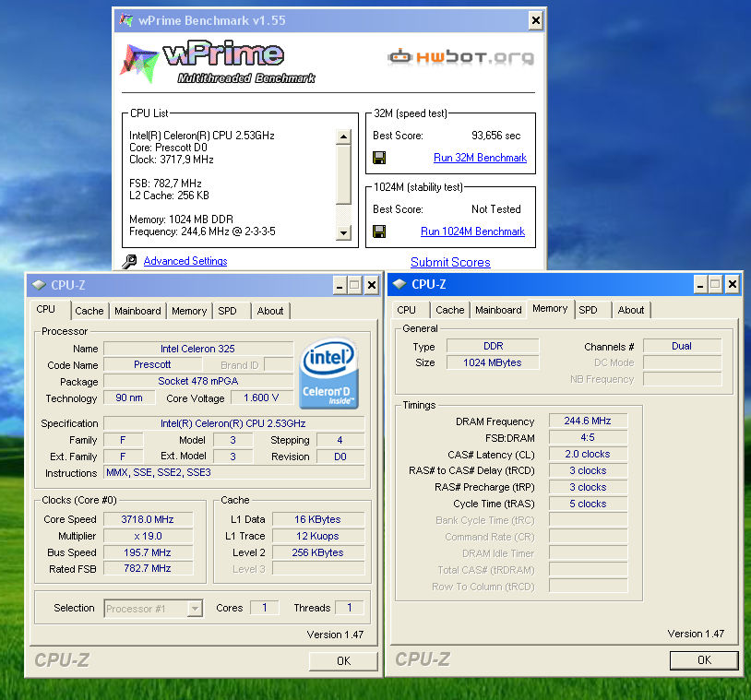Run the 1024M Benchmark

point(472,231)
